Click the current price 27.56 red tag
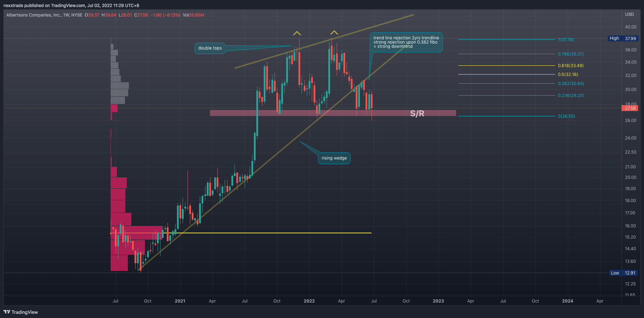This screenshot has width=644, height=318. (630, 108)
